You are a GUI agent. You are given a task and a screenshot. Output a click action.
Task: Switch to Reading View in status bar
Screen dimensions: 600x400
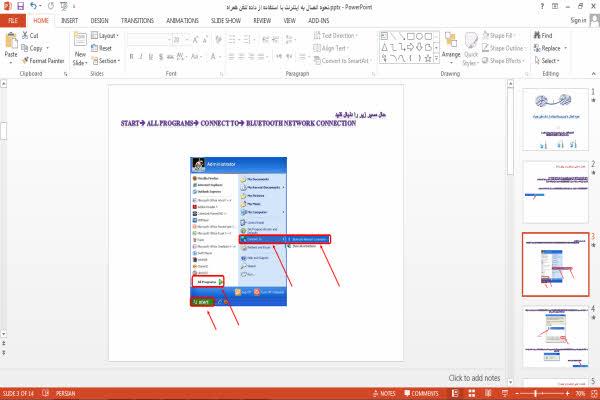[x=488, y=393]
